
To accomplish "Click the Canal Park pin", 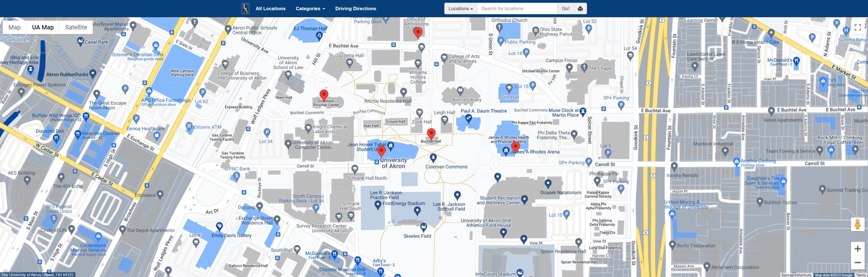I will coord(80,41).
